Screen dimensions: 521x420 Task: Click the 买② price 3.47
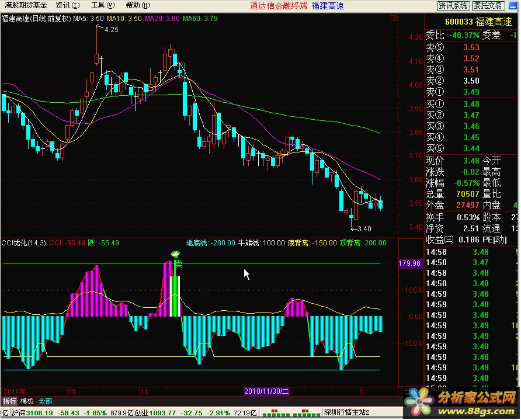tap(471, 115)
